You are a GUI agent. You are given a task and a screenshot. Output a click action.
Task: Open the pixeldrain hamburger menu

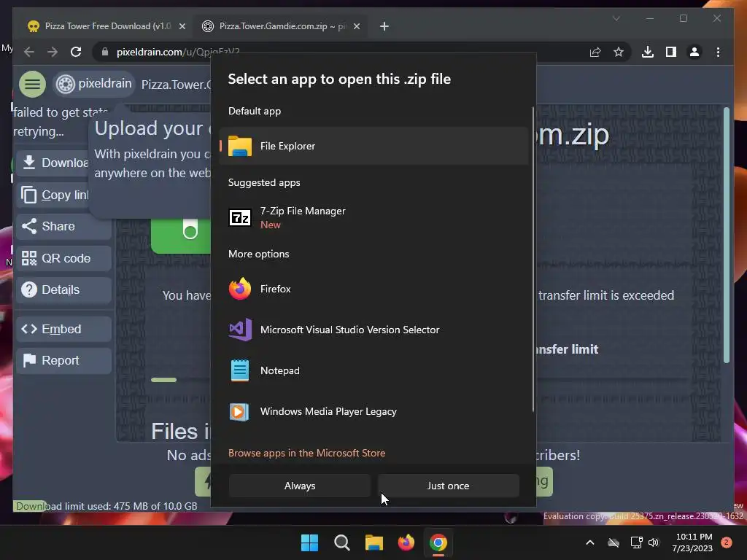click(x=32, y=84)
